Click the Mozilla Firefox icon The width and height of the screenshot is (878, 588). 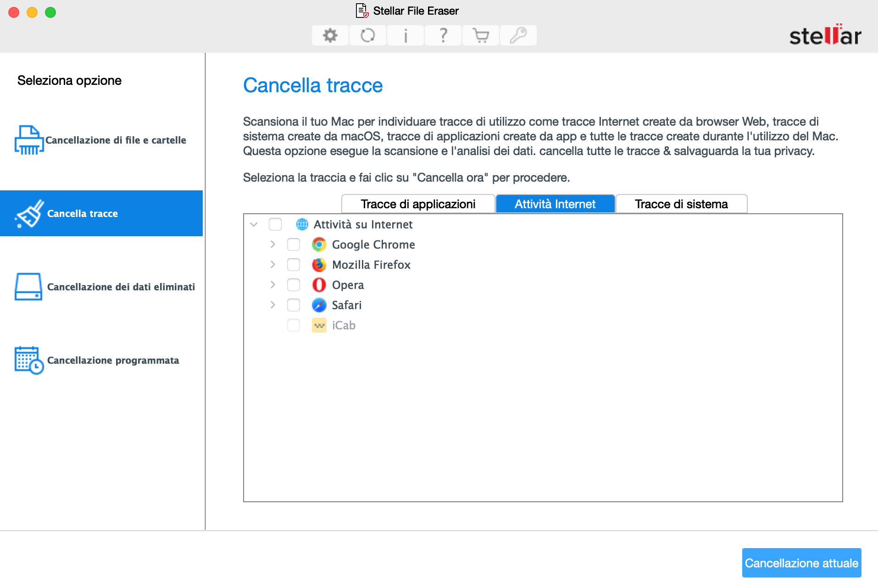319,265
